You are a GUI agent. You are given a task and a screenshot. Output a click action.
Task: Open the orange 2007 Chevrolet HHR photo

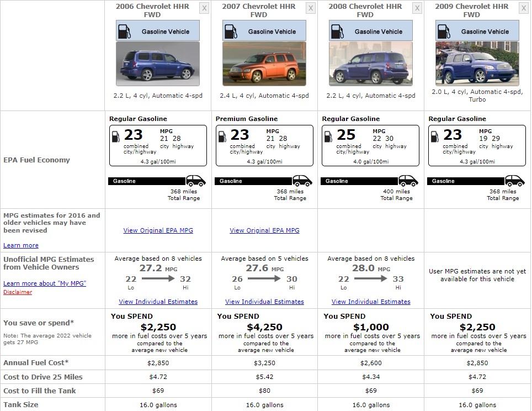264,64
